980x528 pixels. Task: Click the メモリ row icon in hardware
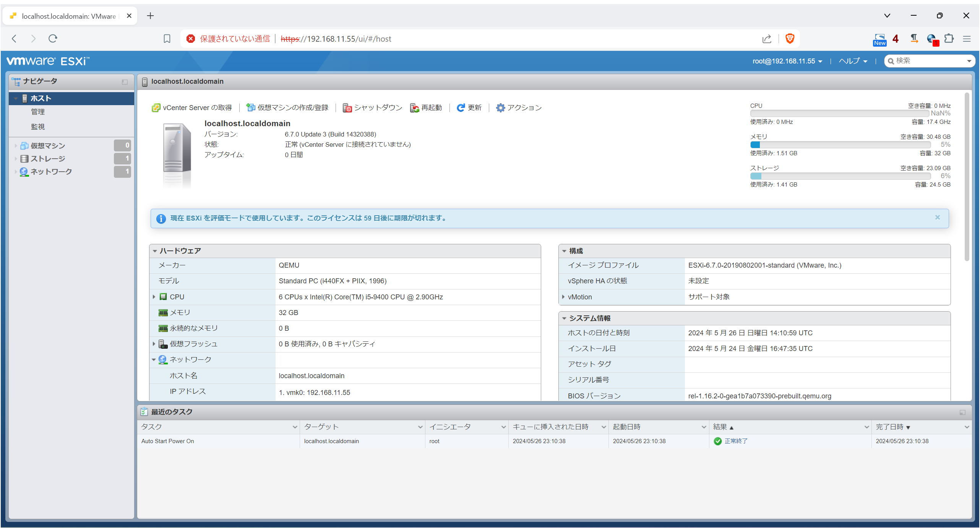coord(163,313)
